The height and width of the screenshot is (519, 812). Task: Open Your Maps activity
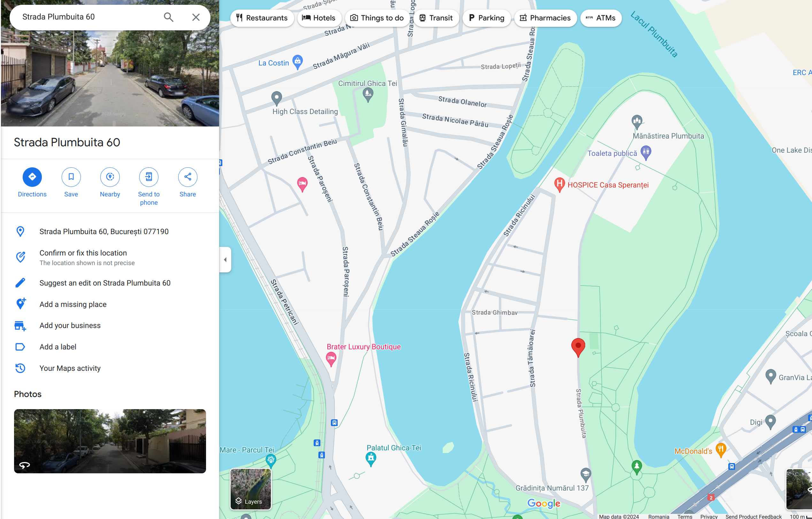70,368
